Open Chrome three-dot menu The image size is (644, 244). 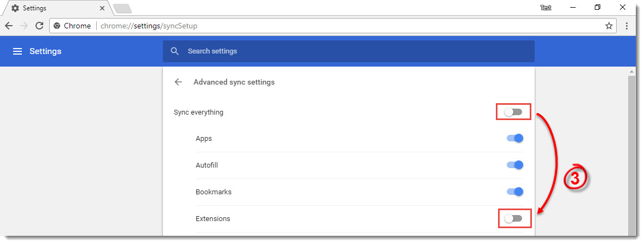point(627,26)
